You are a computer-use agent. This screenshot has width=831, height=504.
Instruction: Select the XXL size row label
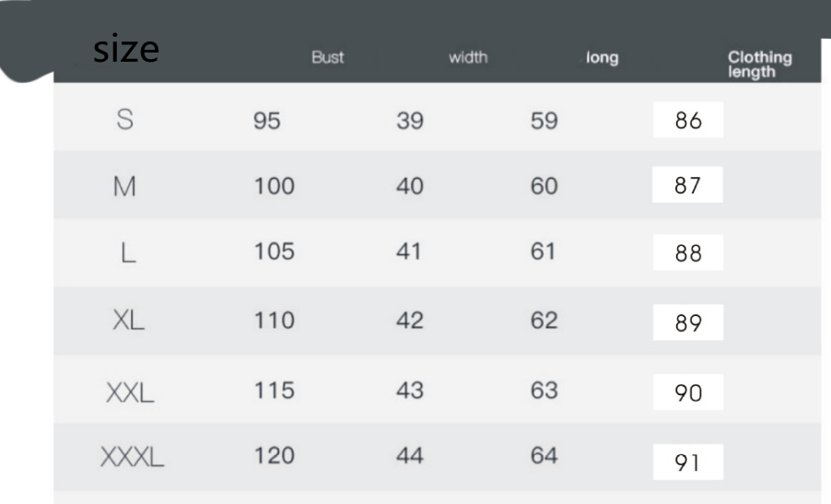pos(129,392)
